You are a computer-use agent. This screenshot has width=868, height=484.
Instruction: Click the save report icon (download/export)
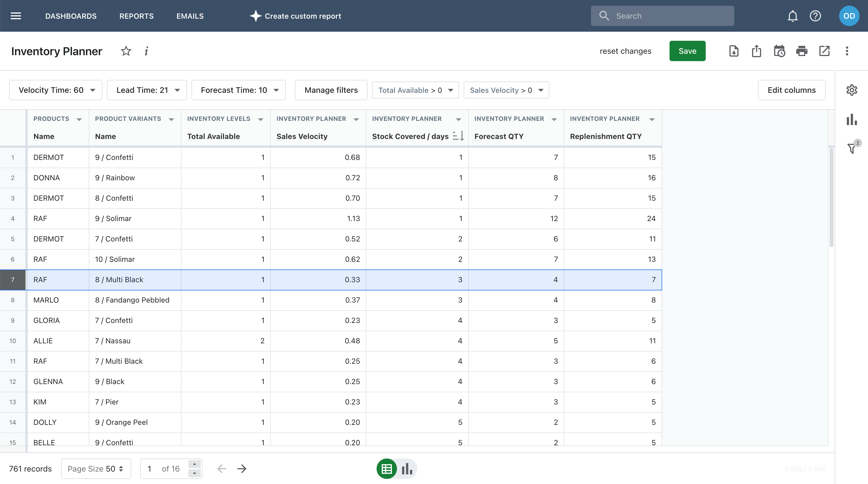point(733,51)
